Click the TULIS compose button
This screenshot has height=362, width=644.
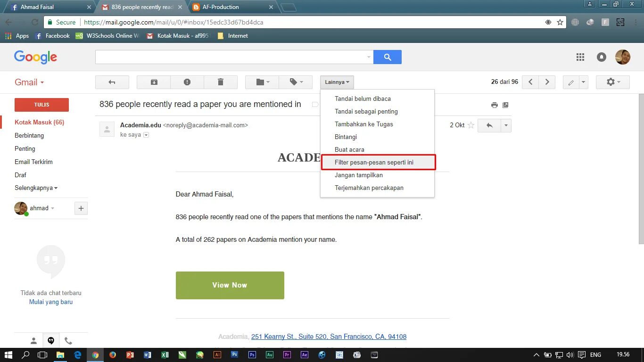41,105
